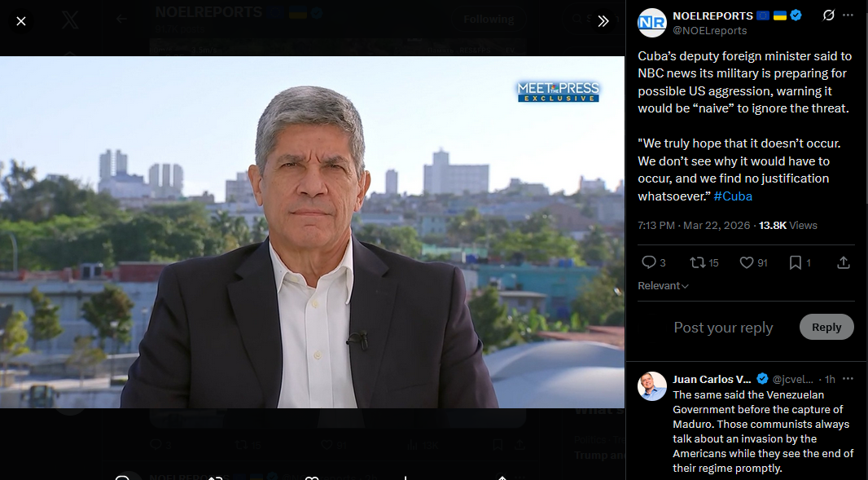Click the verified badge next to NOELREPORTS
This screenshot has height=480, width=868.
[x=796, y=15]
